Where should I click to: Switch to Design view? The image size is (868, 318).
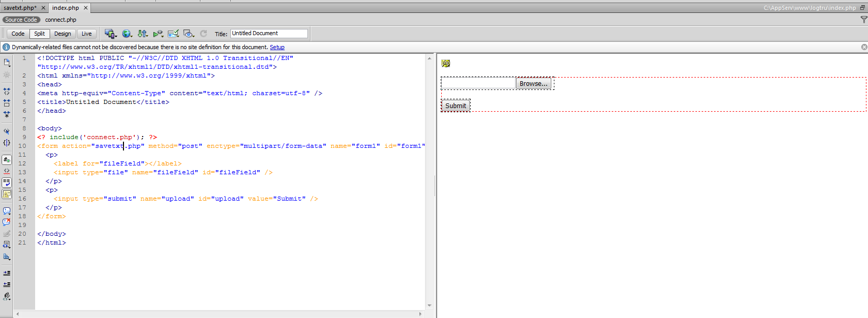pyautogui.click(x=63, y=34)
